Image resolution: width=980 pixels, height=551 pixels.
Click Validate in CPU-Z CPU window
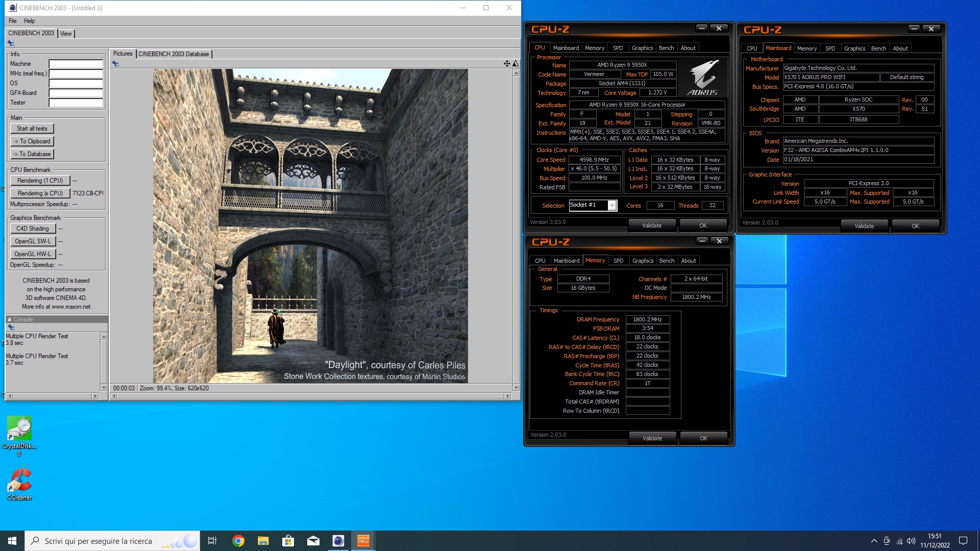[x=652, y=226]
